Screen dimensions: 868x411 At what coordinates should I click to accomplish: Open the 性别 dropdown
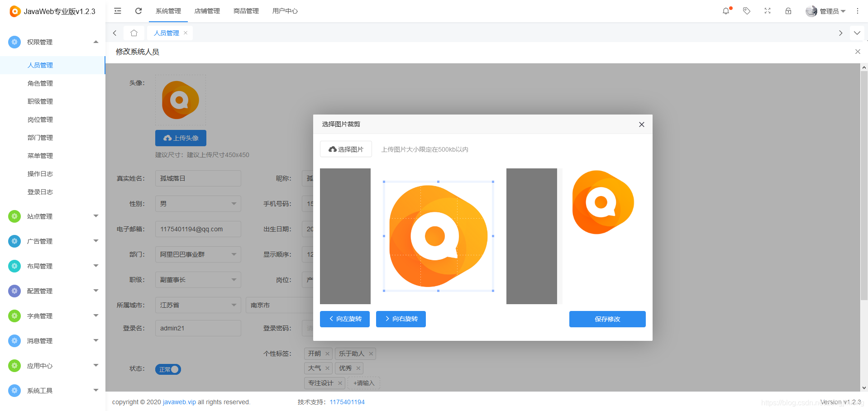tap(198, 204)
